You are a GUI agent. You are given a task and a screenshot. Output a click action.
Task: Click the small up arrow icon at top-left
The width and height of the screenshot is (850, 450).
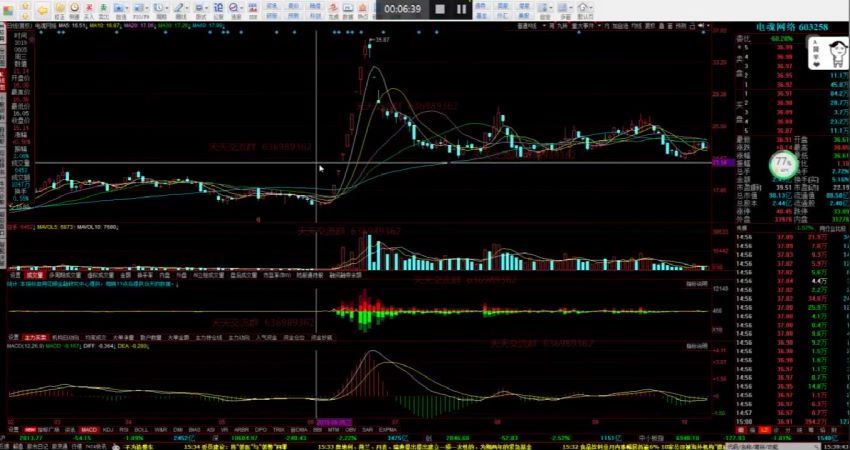tap(25, 5)
